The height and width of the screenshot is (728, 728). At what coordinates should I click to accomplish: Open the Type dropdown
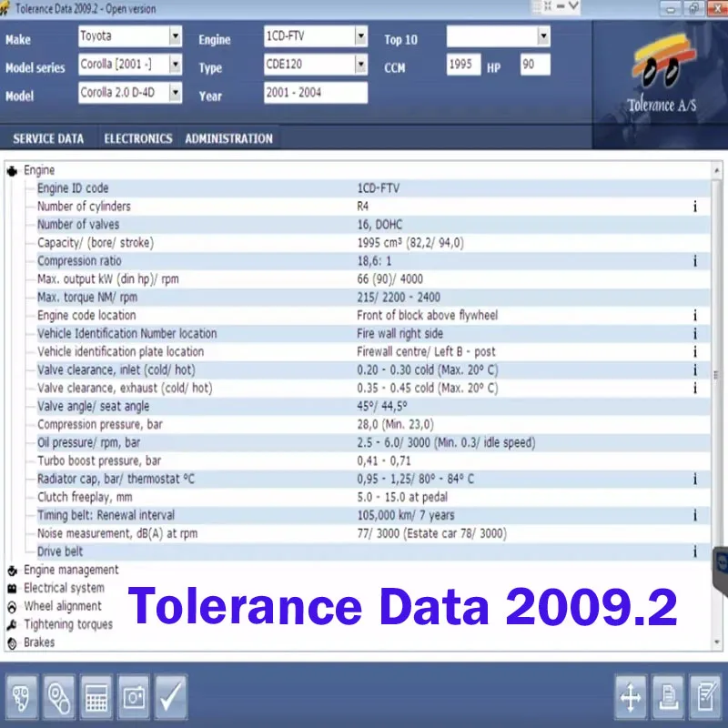[360, 65]
